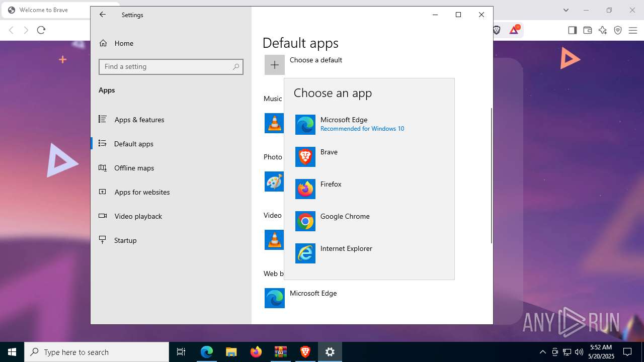Open Settings Home
Image resolution: width=644 pixels, height=362 pixels.
tap(171, 43)
